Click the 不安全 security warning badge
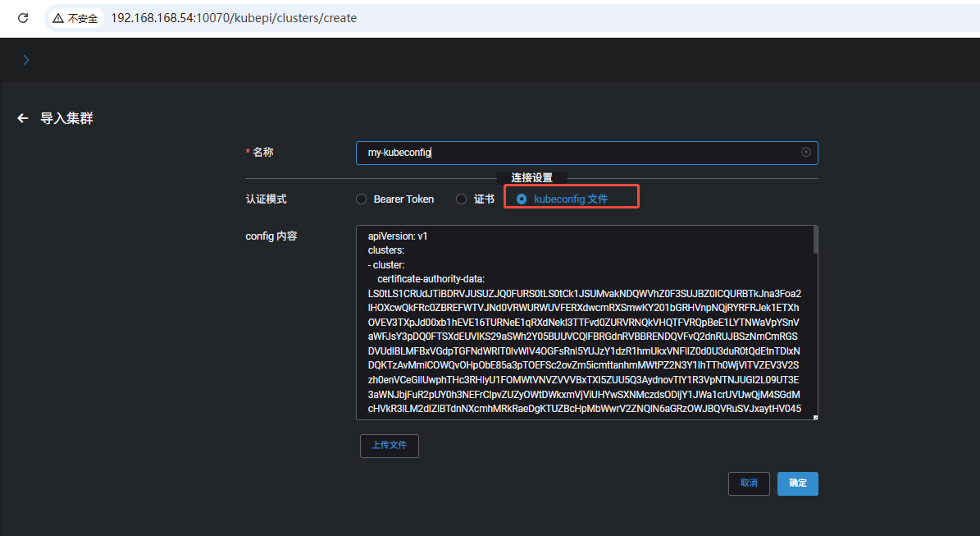Screen dimensions: 980x536 coord(75,18)
